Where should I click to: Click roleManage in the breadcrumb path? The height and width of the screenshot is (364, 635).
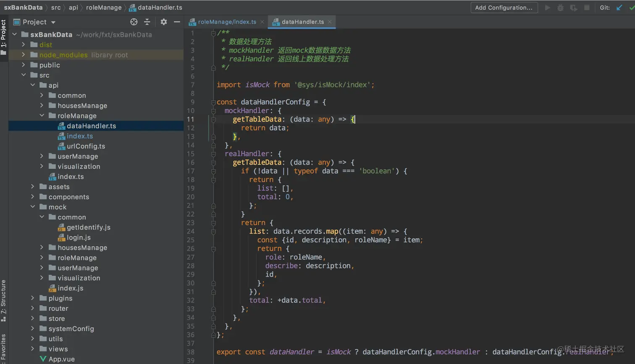pos(104,8)
